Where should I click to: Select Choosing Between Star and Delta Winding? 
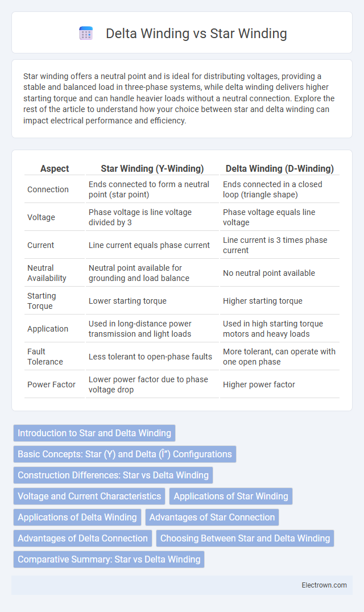[245, 539]
